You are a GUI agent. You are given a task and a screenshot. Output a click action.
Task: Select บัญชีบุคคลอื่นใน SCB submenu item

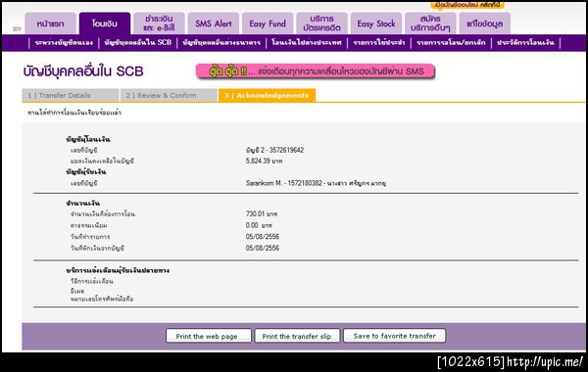coord(138,43)
